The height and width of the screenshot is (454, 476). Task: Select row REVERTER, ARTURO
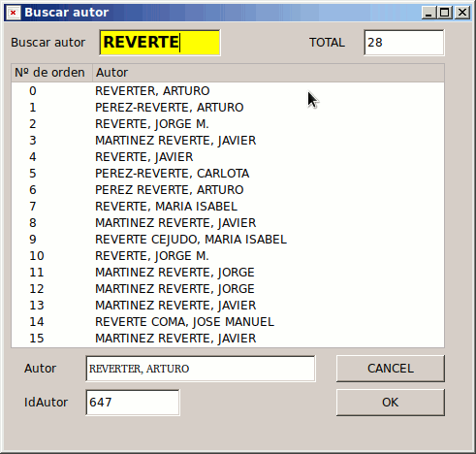click(x=228, y=91)
